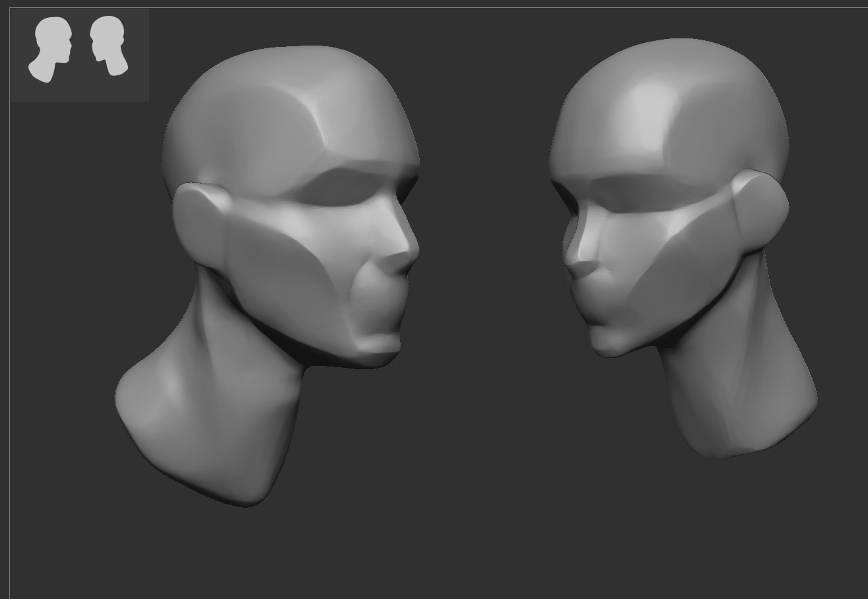The width and height of the screenshot is (868, 599).
Task: Select the ear of the left head model
Action: (201, 225)
